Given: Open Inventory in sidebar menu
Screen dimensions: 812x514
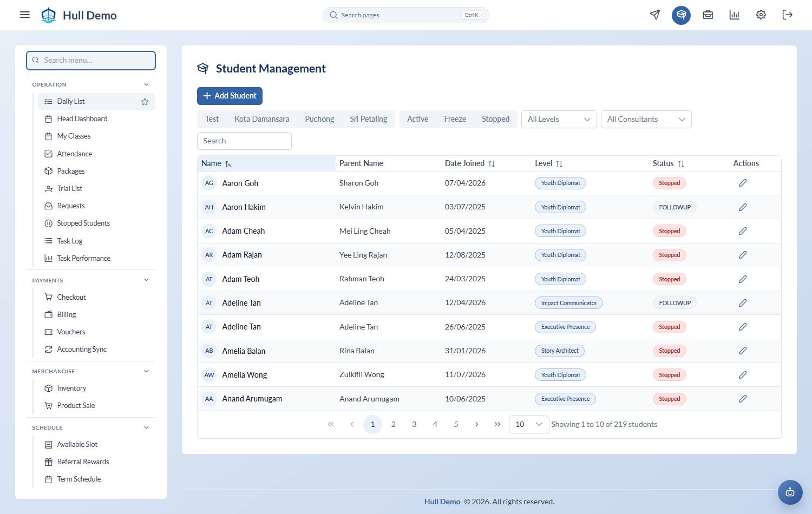Looking at the screenshot, I should coord(96,388).
